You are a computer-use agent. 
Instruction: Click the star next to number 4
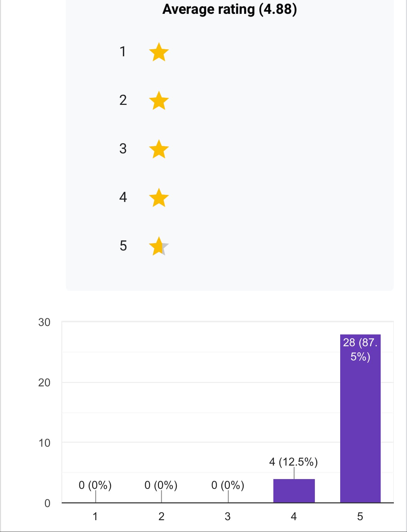pyautogui.click(x=159, y=198)
